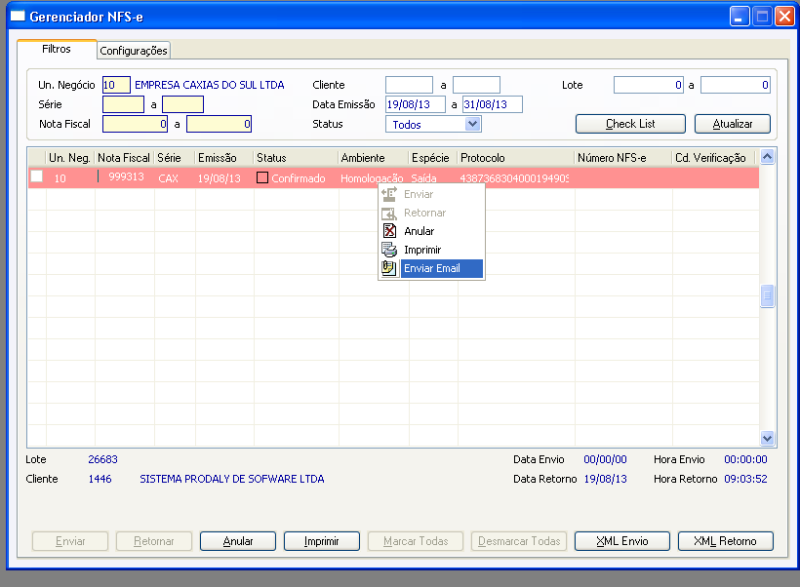Click SISTEMA PRODALY DE SOFWARE LTDA text

point(232,479)
